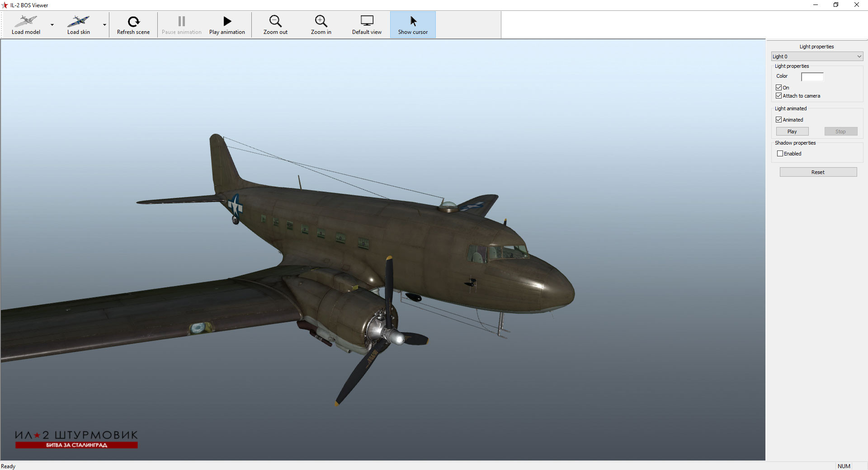
Task: Click the Reset button
Action: [818, 172]
